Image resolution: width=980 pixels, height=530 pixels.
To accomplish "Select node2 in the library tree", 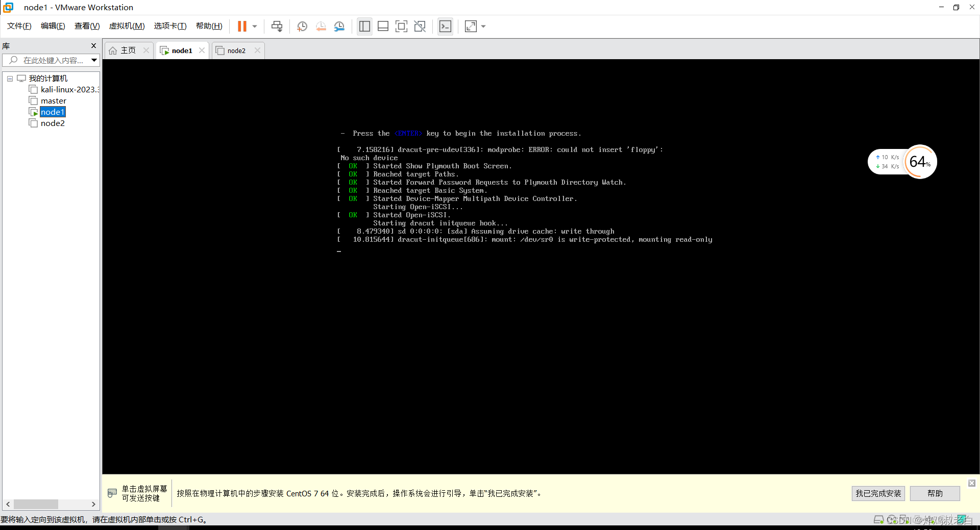I will 53,123.
